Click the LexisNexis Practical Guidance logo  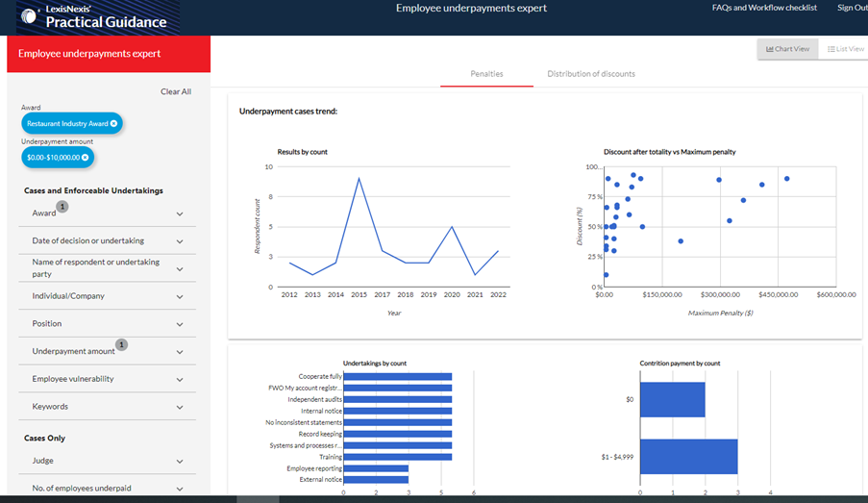(x=97, y=17)
